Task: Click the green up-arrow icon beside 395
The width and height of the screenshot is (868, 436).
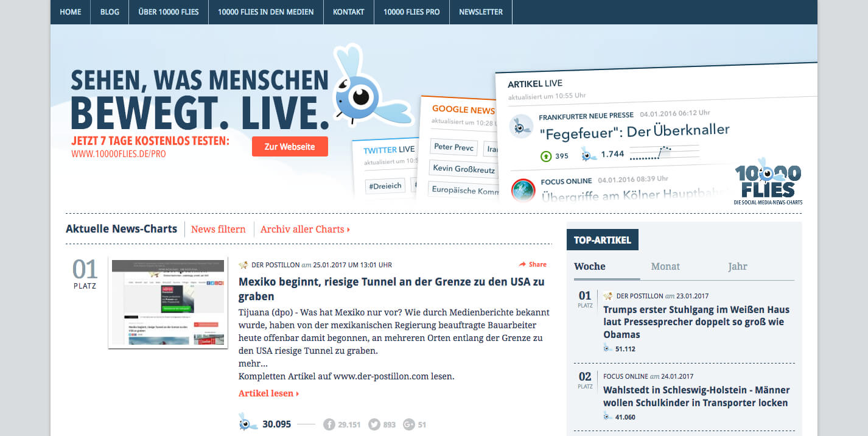Action: tap(546, 156)
